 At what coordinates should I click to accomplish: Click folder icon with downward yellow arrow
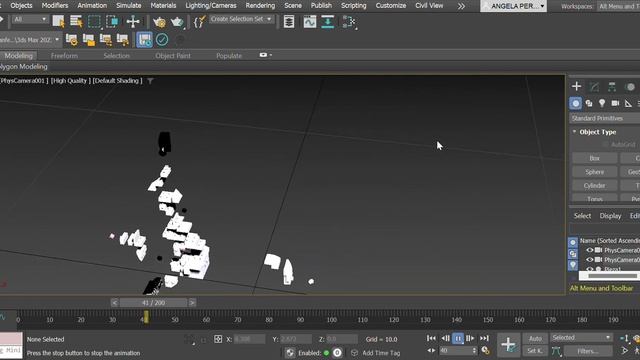[x=106, y=40]
